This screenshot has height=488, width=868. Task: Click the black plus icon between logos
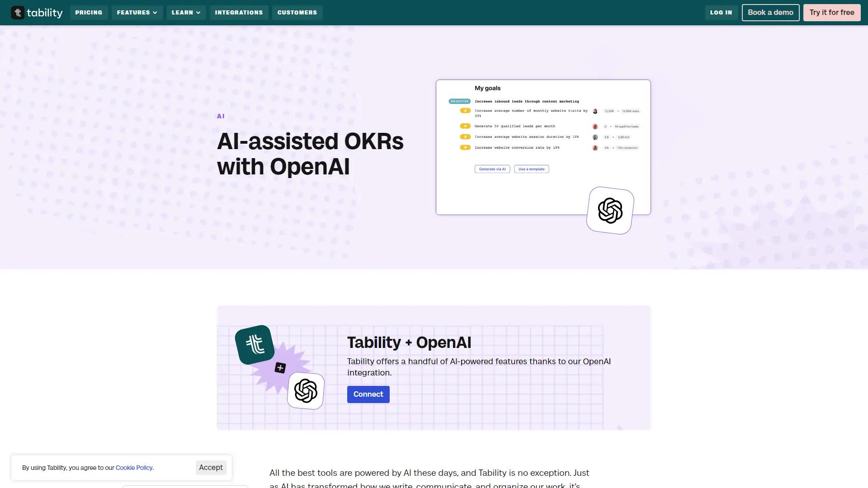(280, 368)
